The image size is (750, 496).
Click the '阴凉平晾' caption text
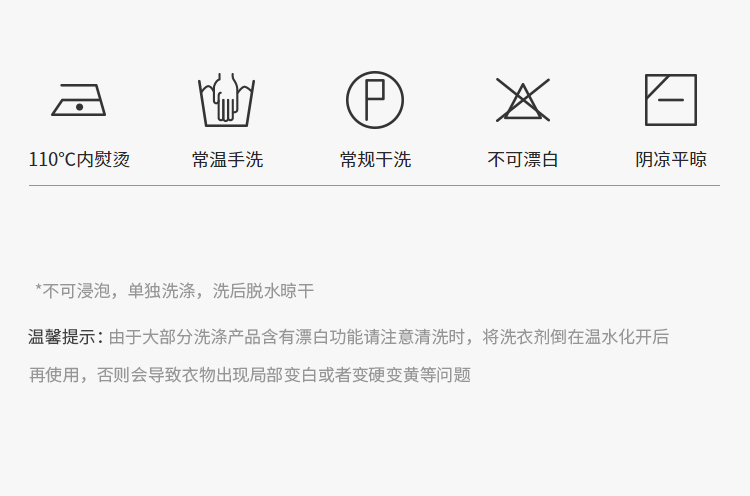pyautogui.click(x=671, y=159)
